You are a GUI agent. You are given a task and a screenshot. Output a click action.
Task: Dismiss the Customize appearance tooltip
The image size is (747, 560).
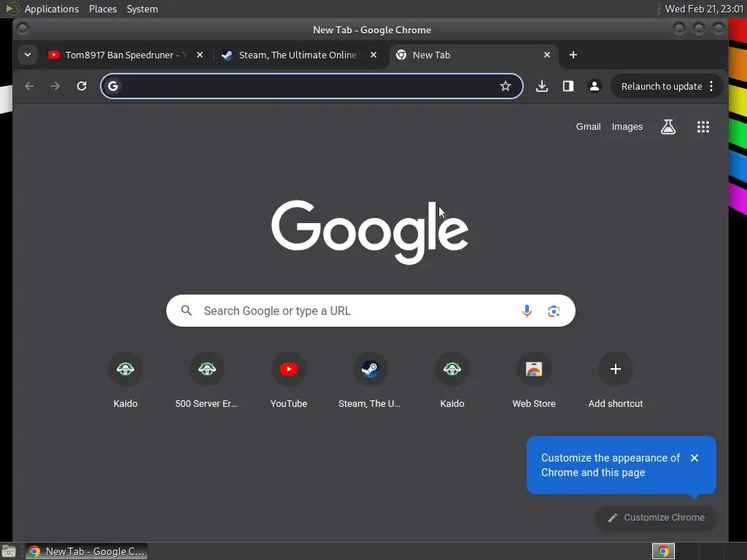tap(694, 458)
